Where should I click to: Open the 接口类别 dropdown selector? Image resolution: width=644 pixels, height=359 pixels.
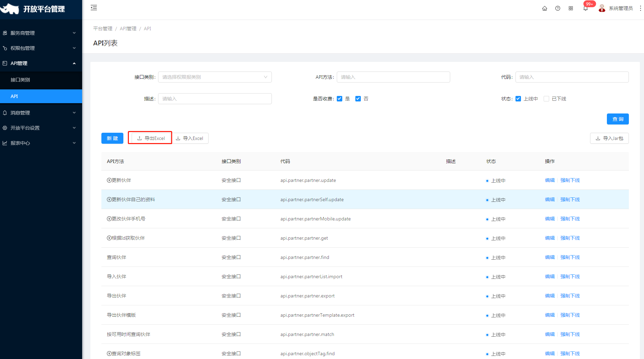click(215, 77)
